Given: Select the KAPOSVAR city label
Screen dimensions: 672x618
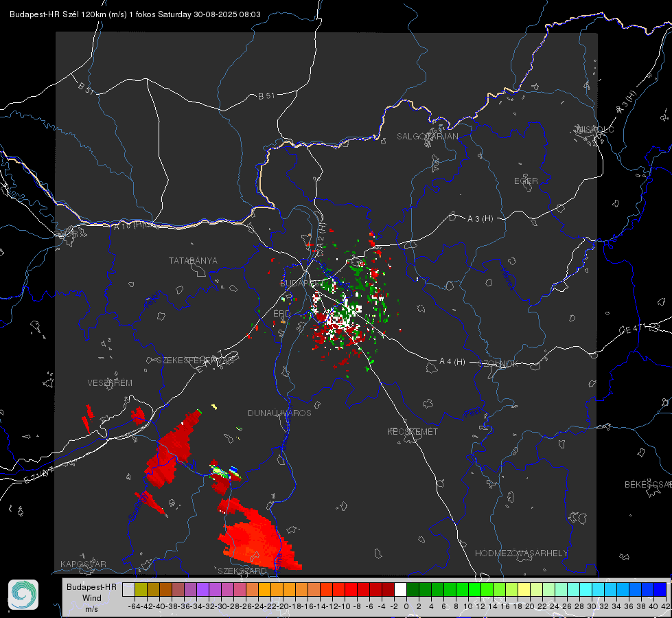Looking at the screenshot, I should [83, 564].
